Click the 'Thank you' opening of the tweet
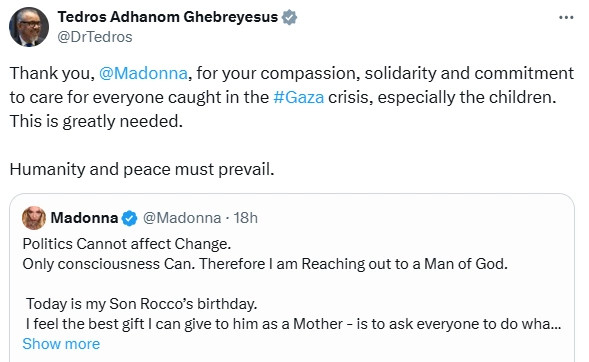Screen dimensions: 589x362 click(x=52, y=73)
